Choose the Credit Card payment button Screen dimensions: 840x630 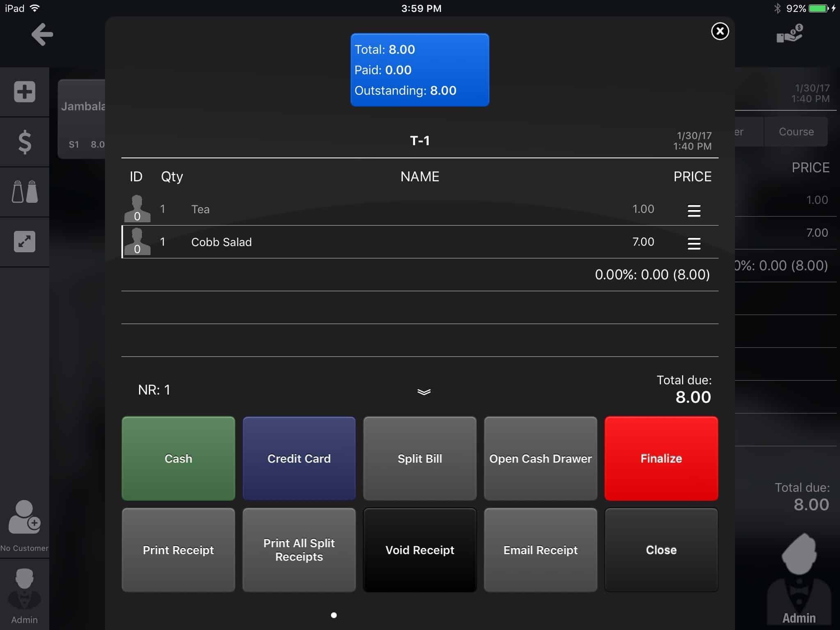[x=299, y=459]
